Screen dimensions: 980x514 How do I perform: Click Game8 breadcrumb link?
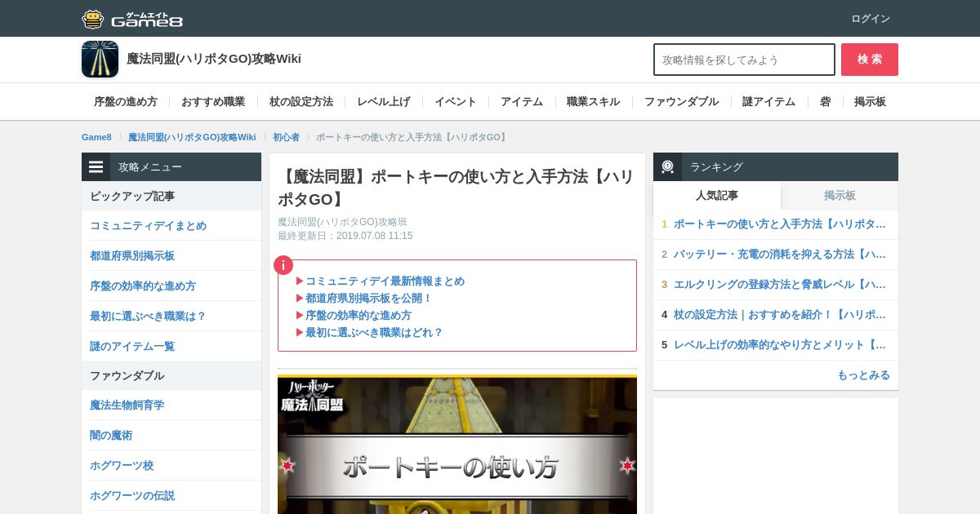96,137
